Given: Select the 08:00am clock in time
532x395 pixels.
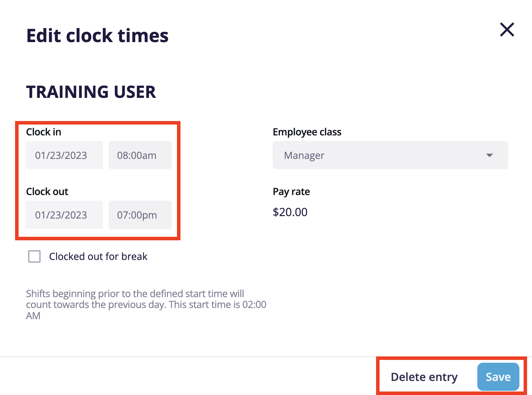Looking at the screenshot, I should point(140,155).
